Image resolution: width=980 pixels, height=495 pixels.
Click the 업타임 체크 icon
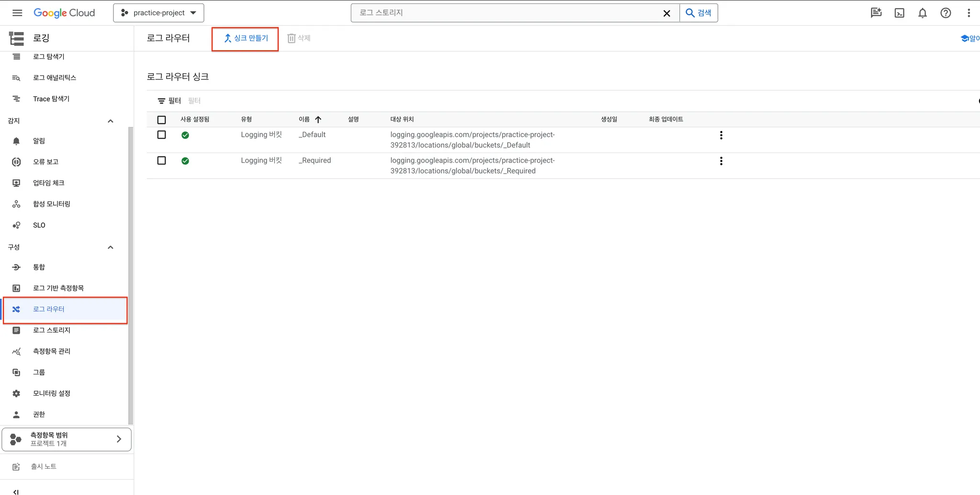[16, 183]
